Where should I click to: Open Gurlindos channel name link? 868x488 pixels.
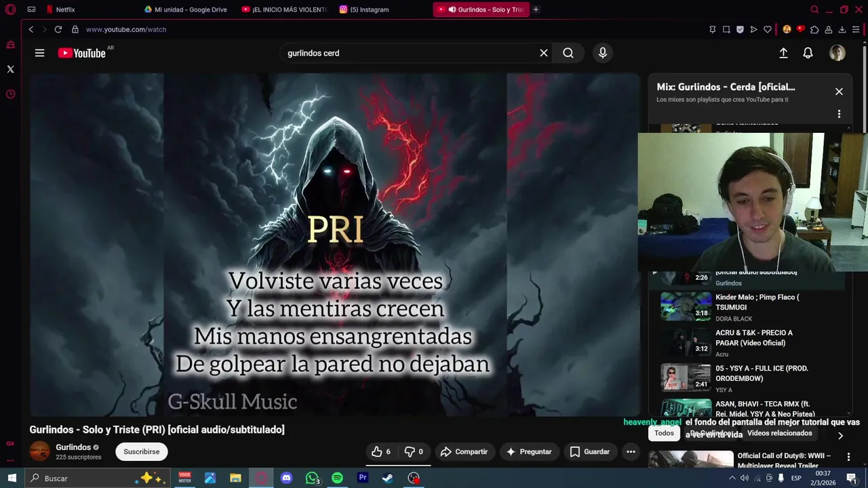pyautogui.click(x=73, y=447)
